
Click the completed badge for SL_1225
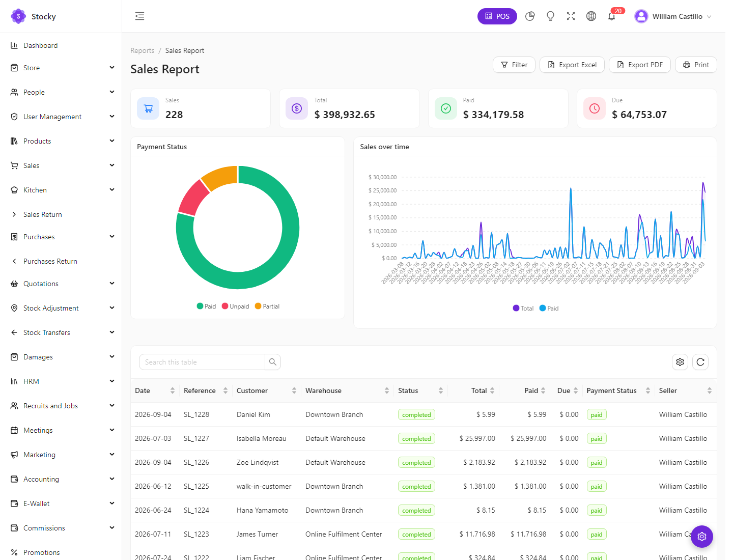[416, 487]
